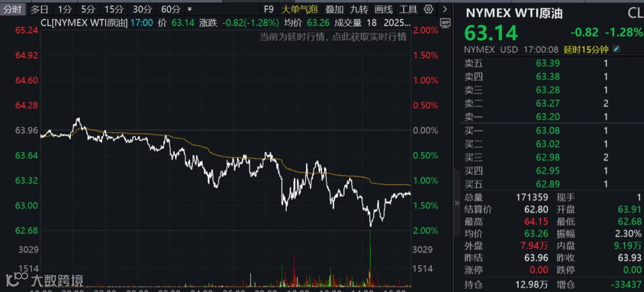Screen dimensions: 644x292
Task: Click 总量 value 171359
Action: [x=532, y=198]
